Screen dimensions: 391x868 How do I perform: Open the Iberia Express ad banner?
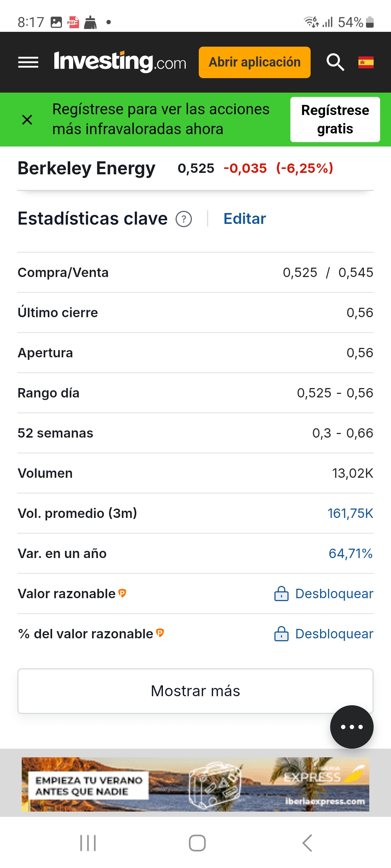pos(195,784)
